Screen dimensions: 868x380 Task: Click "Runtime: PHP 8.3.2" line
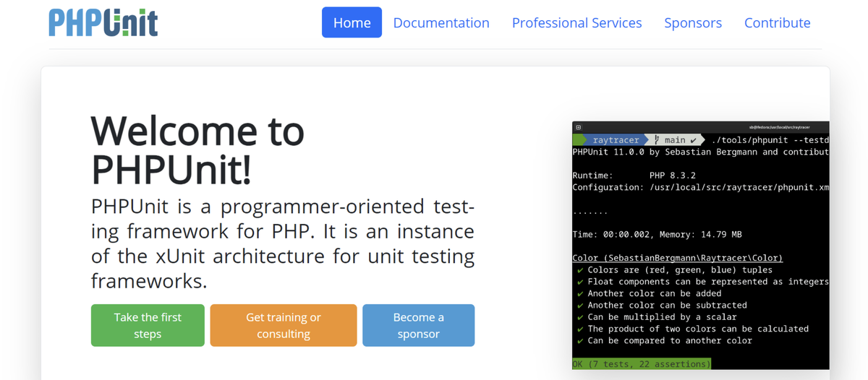click(634, 176)
